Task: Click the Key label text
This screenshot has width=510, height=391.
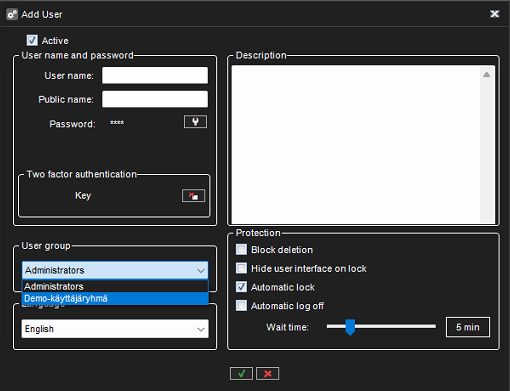Action: coord(83,196)
